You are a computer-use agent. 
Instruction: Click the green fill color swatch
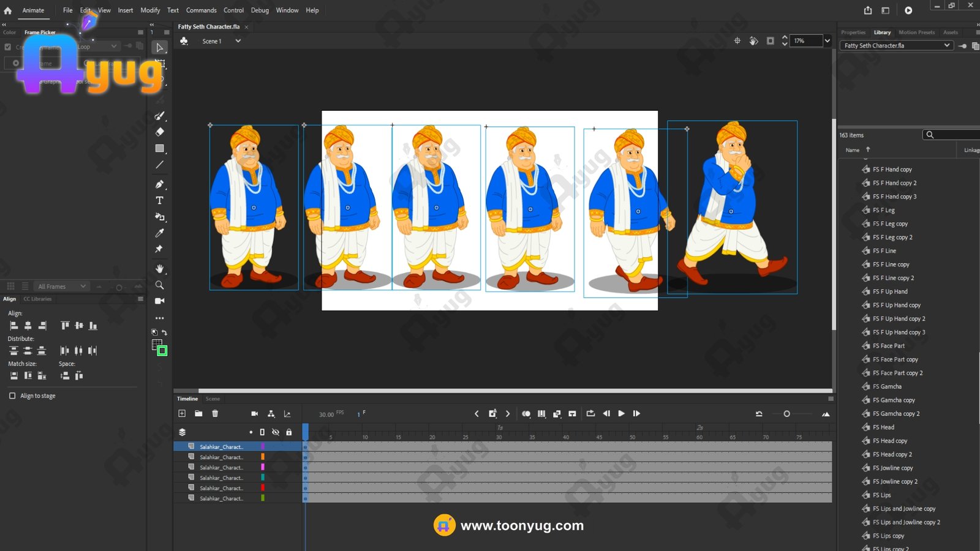tap(162, 351)
